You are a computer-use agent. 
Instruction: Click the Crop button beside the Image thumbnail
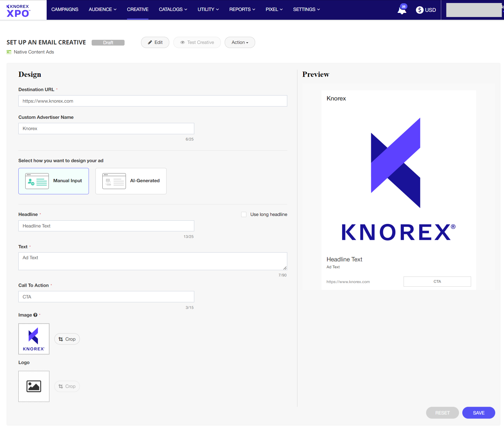pos(67,339)
